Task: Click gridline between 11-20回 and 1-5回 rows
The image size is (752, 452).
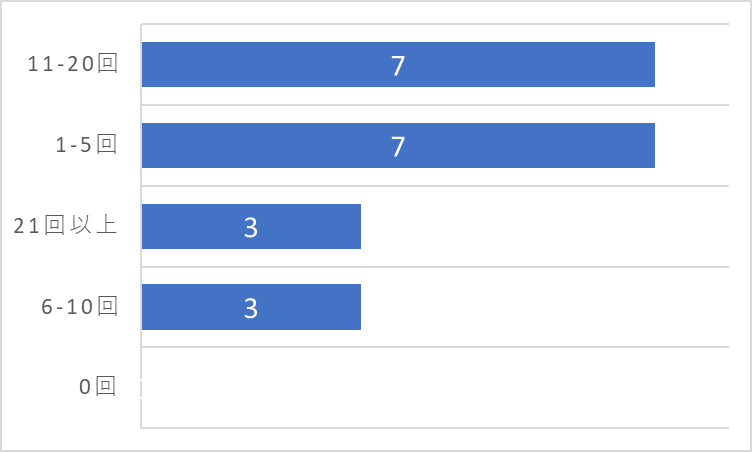Action: coord(435,105)
